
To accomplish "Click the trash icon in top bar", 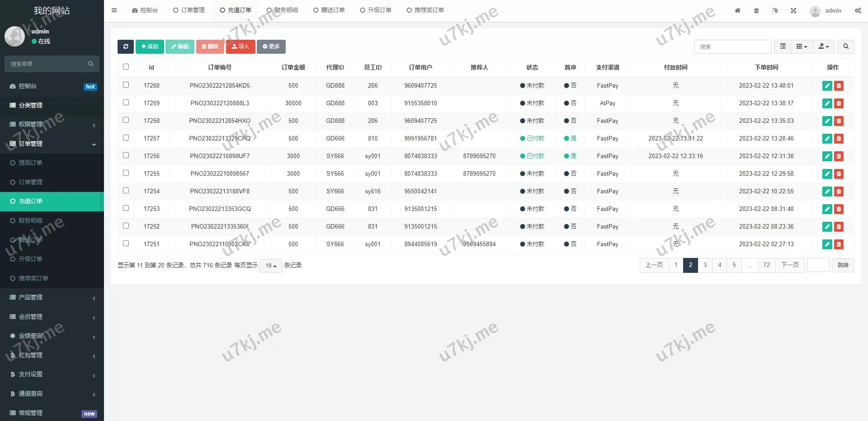I will (756, 10).
